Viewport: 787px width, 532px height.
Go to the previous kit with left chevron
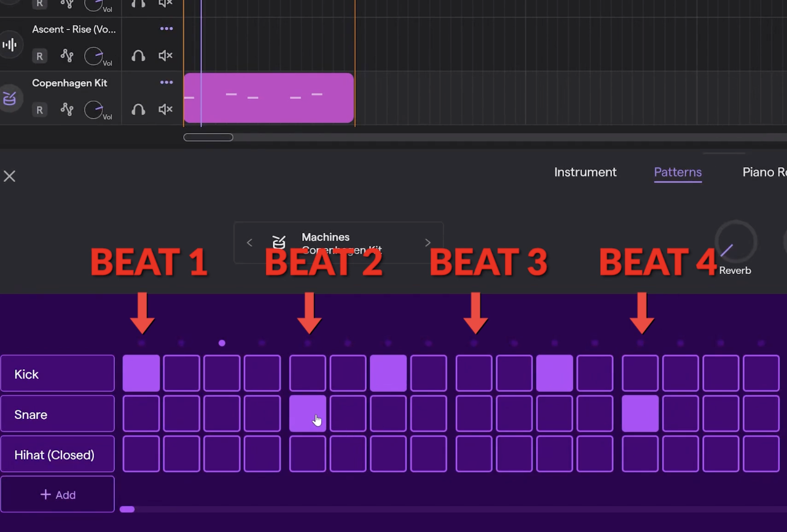249,243
